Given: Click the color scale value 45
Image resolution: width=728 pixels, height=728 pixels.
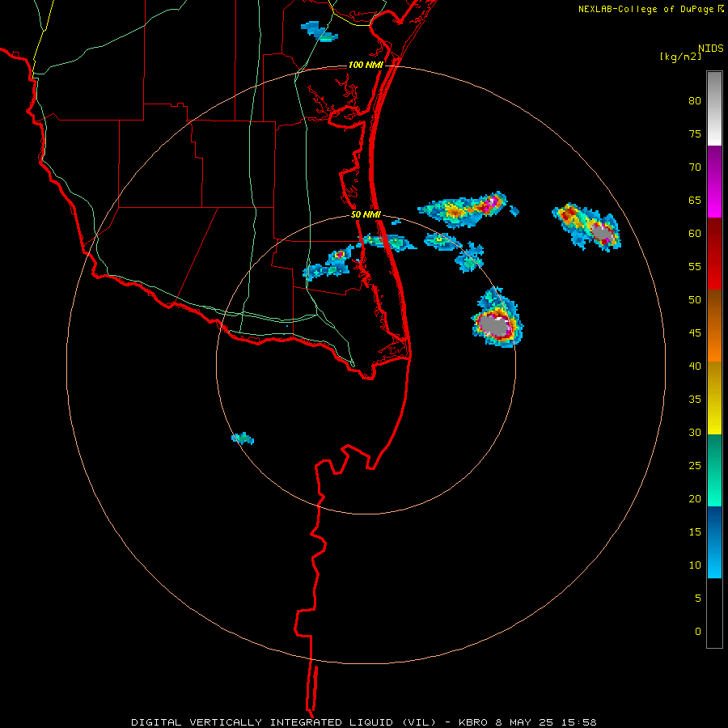Looking at the screenshot, I should click(695, 333).
